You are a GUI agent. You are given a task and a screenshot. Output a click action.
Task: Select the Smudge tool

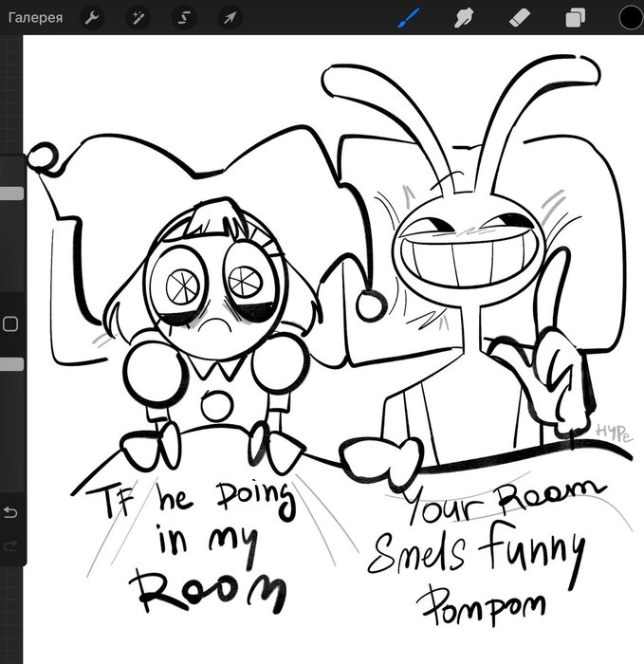(464, 18)
